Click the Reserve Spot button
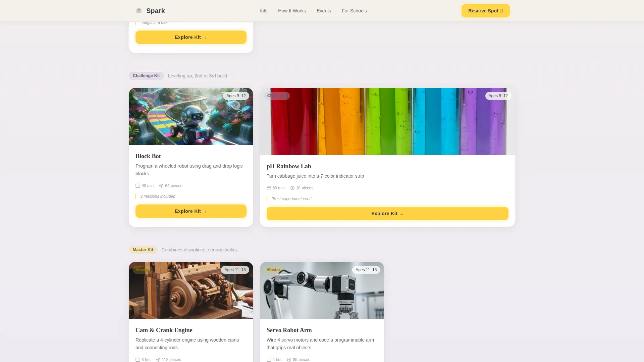The width and height of the screenshot is (644, 362). click(485, 11)
